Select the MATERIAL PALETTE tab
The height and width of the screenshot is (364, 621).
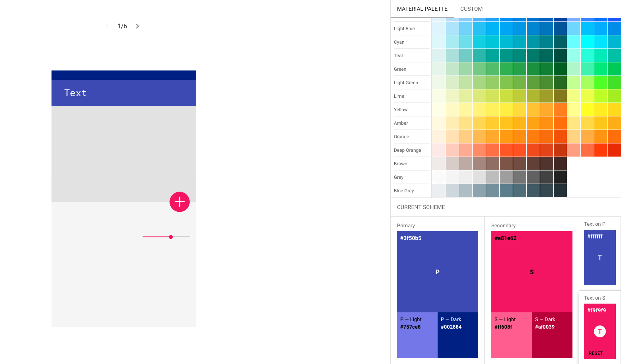click(422, 9)
